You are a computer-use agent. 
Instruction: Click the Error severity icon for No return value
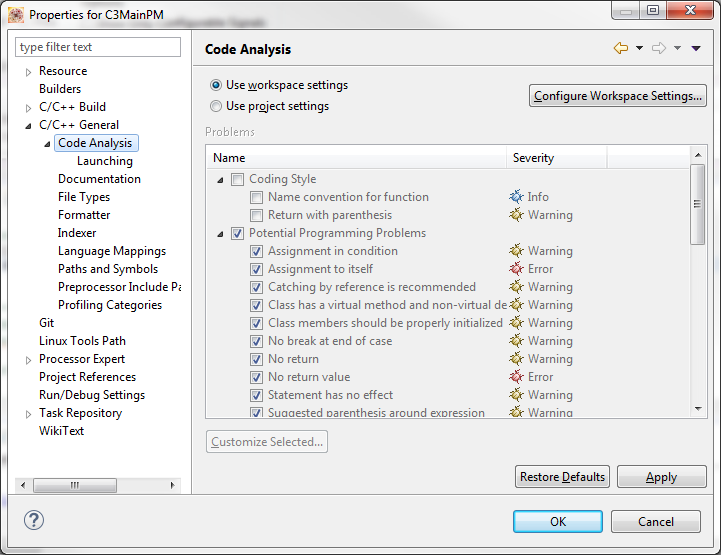pos(516,377)
